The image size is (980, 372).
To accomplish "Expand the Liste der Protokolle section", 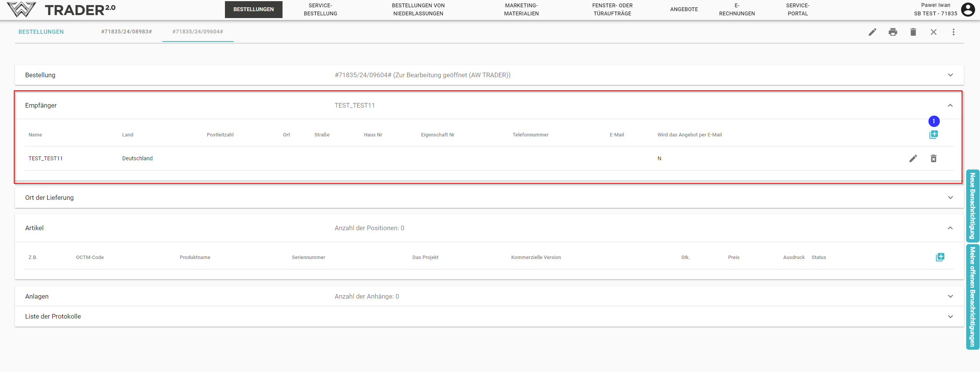I will (950, 317).
